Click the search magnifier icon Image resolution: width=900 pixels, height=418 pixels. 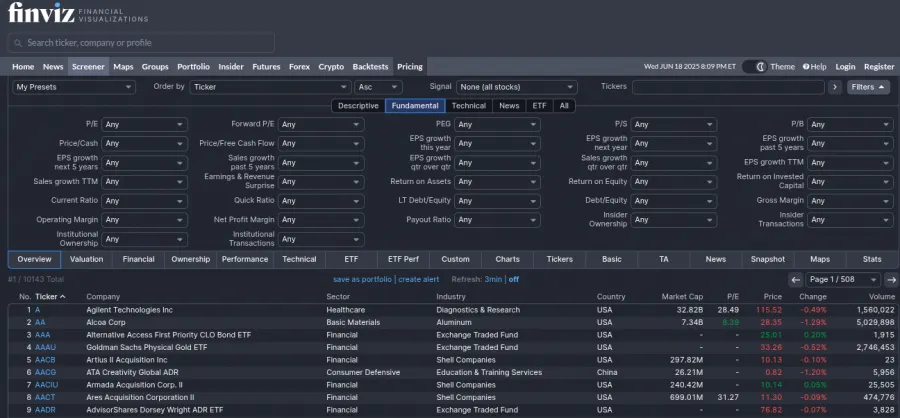point(18,43)
